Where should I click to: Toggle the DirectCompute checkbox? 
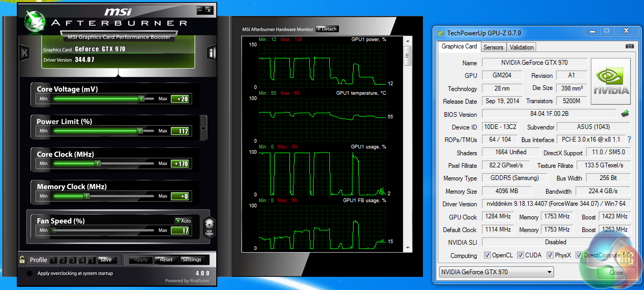click(579, 255)
